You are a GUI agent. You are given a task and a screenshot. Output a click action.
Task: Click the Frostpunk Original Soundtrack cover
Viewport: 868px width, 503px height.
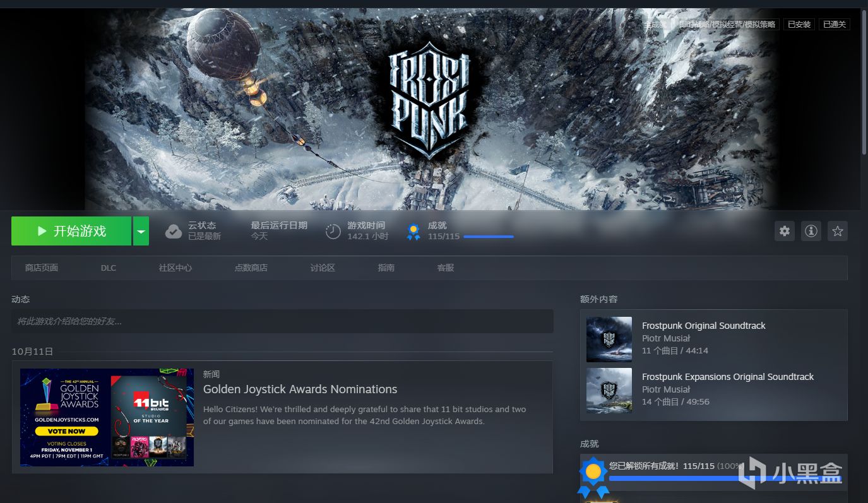(x=609, y=340)
